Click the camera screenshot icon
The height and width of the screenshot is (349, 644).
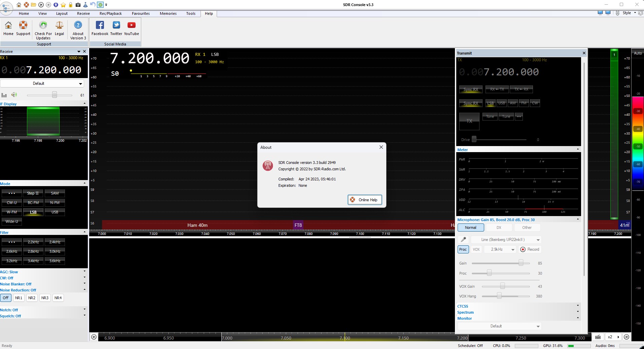78,5
